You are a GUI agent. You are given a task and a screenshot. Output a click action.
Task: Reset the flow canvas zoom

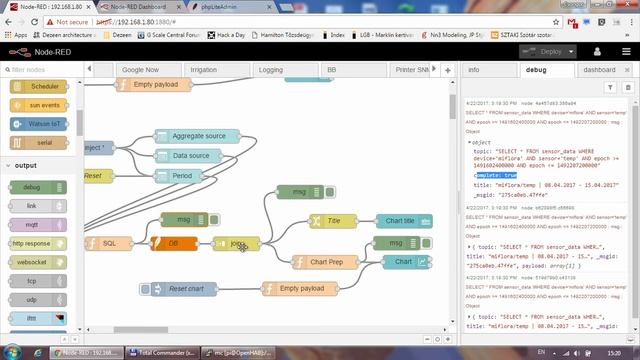pyautogui.click(x=438, y=340)
